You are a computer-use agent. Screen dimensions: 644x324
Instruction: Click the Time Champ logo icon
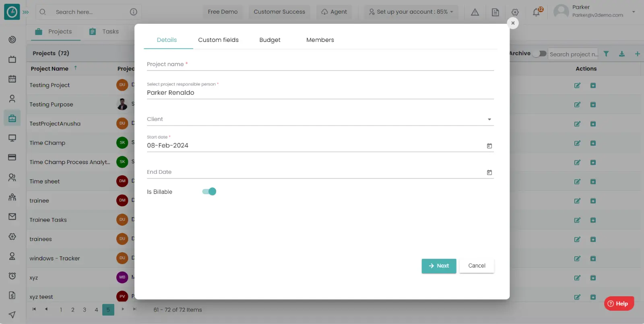click(x=12, y=12)
